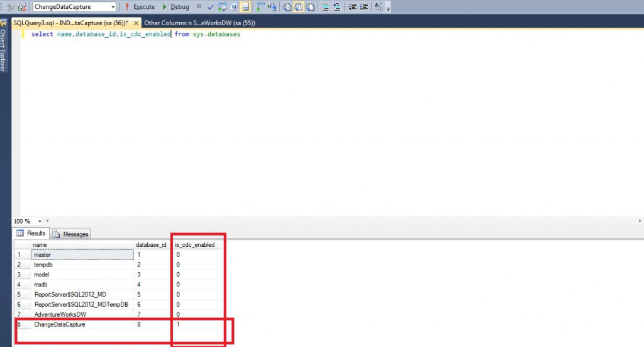
Task: Toggle the IntelliSense Enabled button
Action: [245, 7]
